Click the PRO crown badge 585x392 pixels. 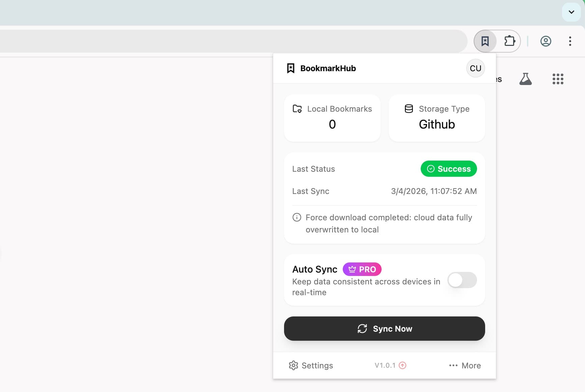[362, 269]
